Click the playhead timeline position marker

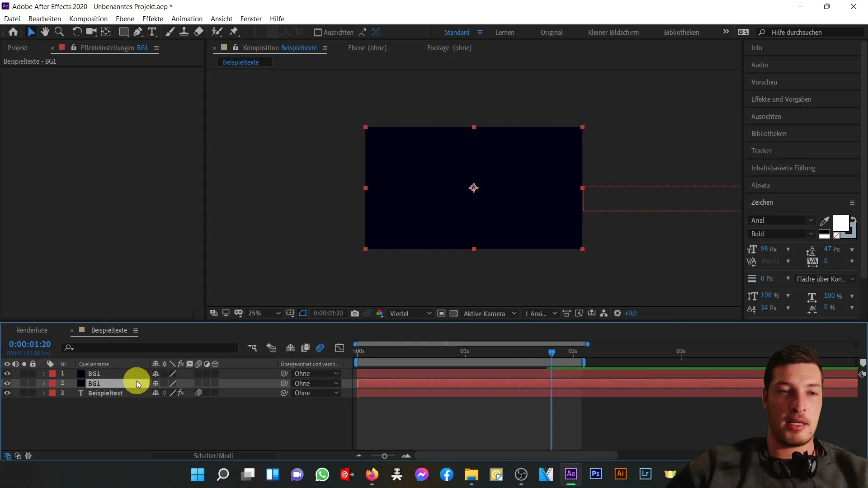[552, 352]
